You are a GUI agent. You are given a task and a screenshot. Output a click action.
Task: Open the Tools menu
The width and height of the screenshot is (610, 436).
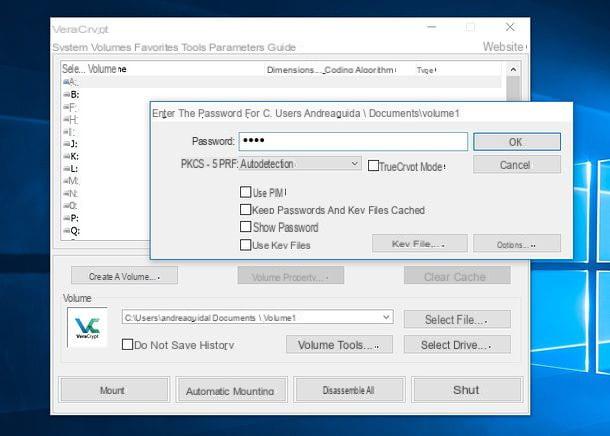193,47
